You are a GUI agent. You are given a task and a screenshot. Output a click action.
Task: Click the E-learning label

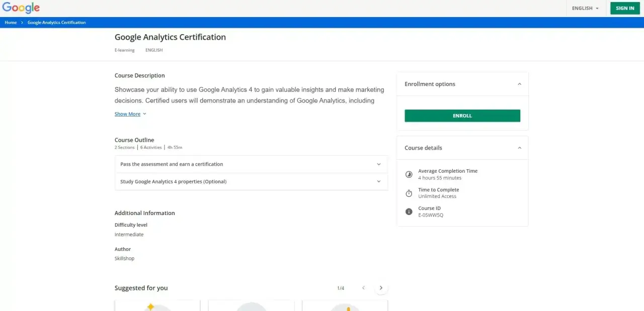click(125, 50)
